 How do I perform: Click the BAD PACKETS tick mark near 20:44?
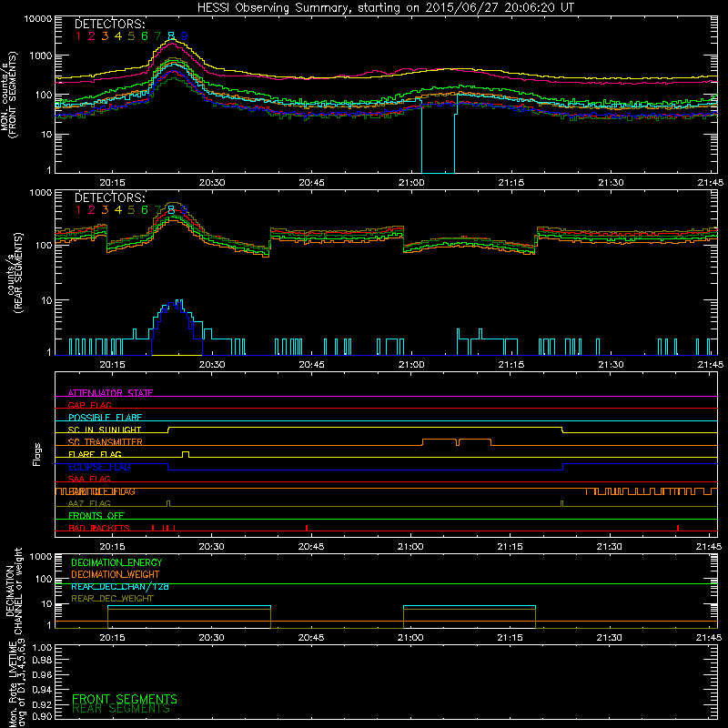(307, 528)
